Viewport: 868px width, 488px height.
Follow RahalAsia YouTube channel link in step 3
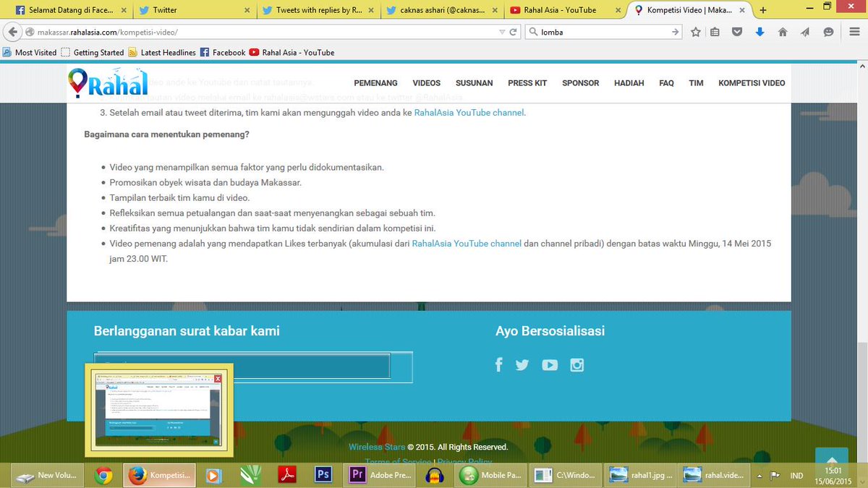coord(469,113)
